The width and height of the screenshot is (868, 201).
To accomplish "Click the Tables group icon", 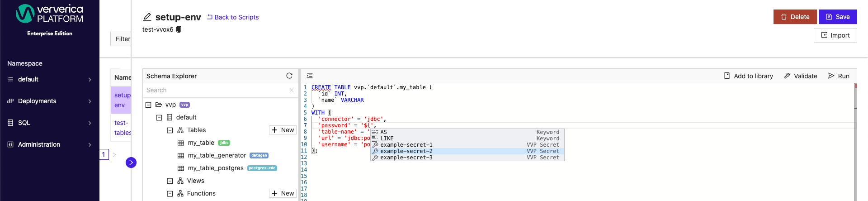I will pyautogui.click(x=180, y=130).
